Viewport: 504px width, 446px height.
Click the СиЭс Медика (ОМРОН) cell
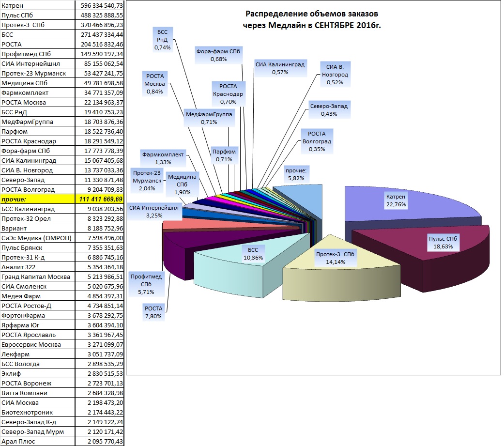click(x=38, y=238)
